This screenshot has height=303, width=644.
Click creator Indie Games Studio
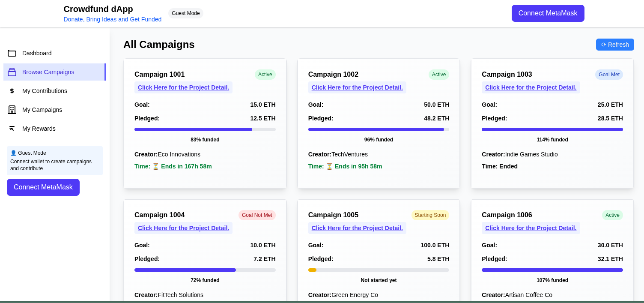pyautogui.click(x=531, y=154)
